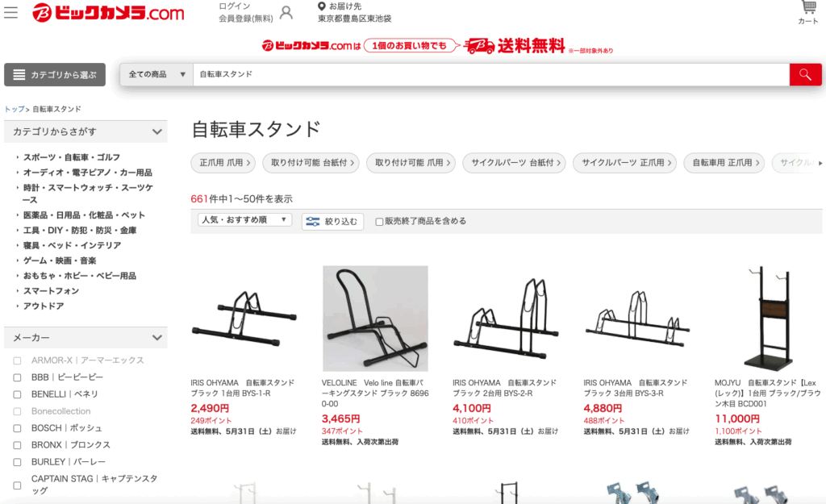Click the red search magnifier button
The image size is (826, 504).
pyautogui.click(x=805, y=74)
